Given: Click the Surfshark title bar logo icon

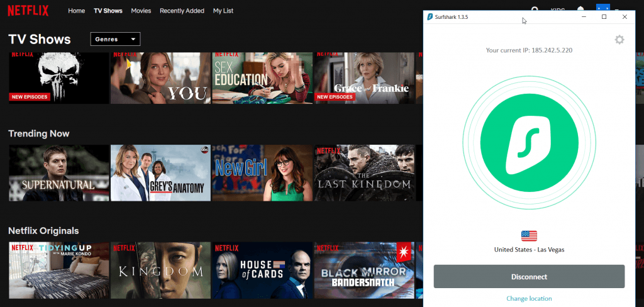Looking at the screenshot, I should coord(430,17).
